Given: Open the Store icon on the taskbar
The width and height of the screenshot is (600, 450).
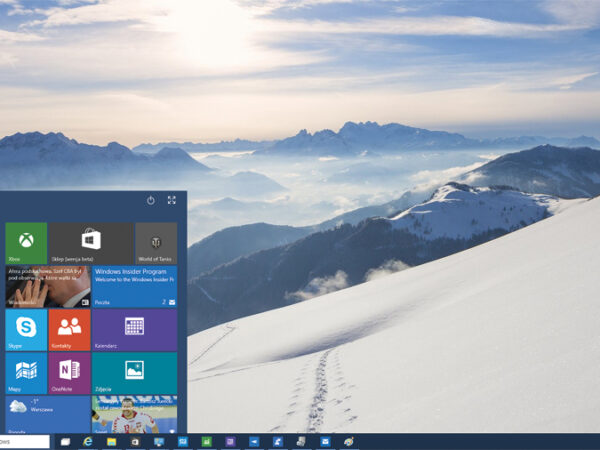Looking at the screenshot, I should point(135,441).
